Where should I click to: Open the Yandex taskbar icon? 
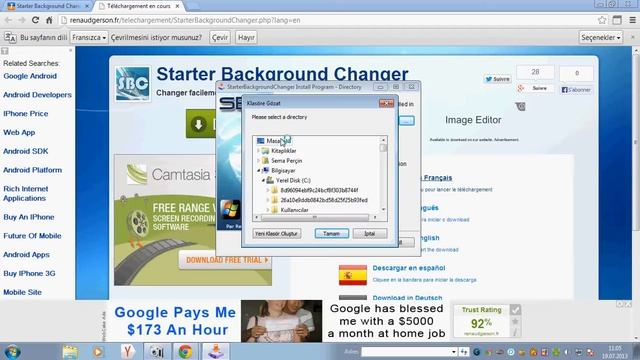click(x=128, y=351)
